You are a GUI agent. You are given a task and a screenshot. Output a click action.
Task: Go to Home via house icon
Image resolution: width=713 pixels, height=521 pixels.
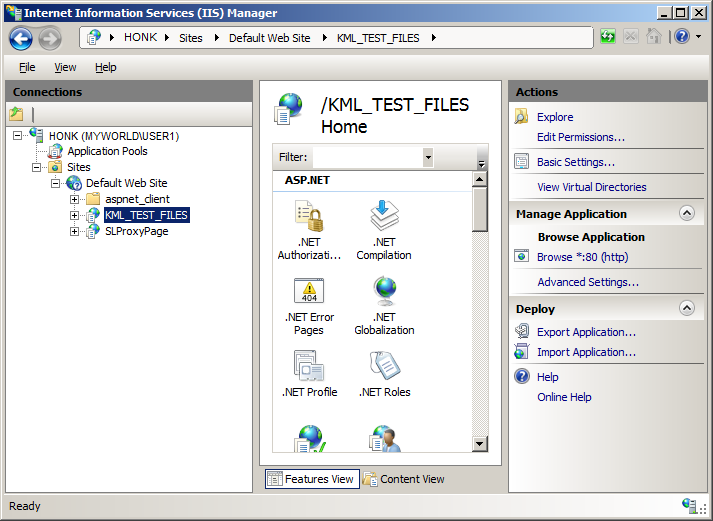click(654, 36)
